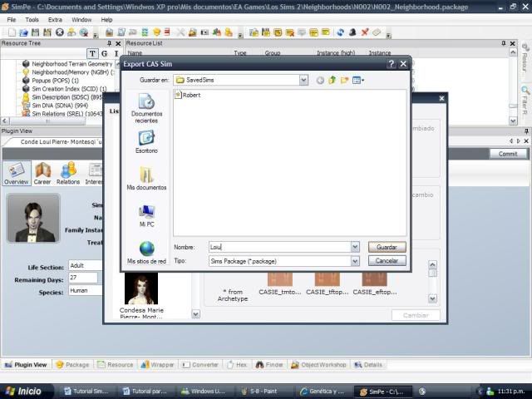The height and width of the screenshot is (399, 532).
Task: Select Sim DNA (SDNA) in Resource Tree
Action: tap(56, 106)
